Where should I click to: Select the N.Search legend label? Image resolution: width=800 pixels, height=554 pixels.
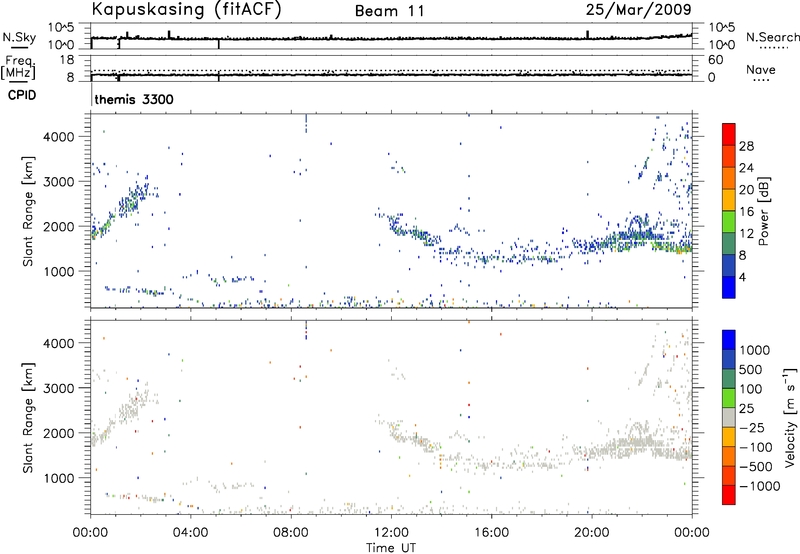772,37
